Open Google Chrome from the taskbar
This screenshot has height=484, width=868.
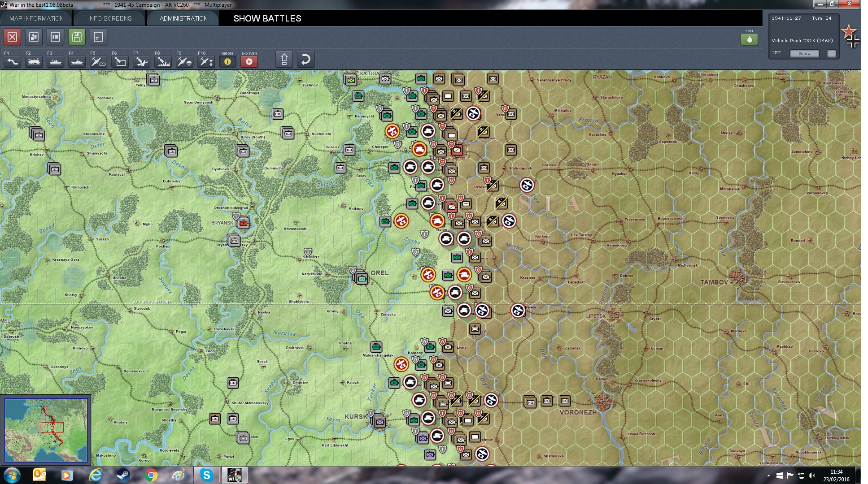(x=151, y=475)
